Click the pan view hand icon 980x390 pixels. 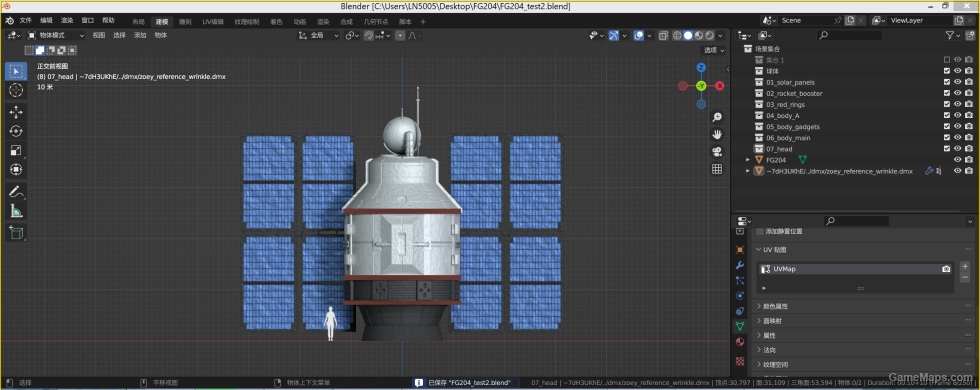717,134
